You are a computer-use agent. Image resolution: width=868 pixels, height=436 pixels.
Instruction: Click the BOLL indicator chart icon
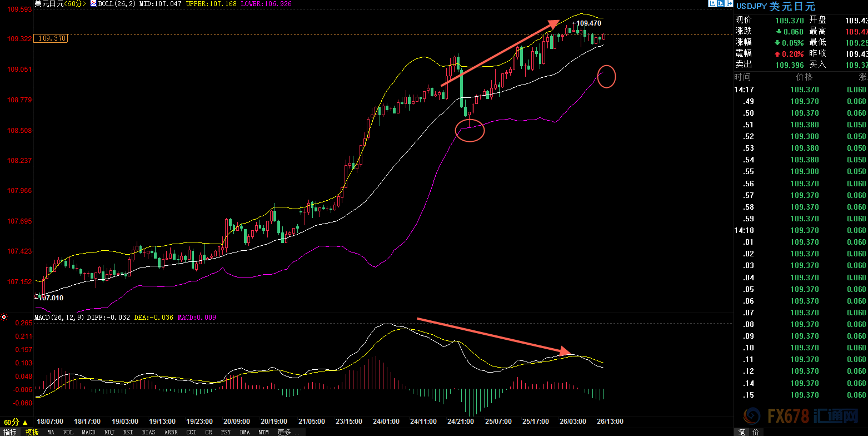click(93, 4)
